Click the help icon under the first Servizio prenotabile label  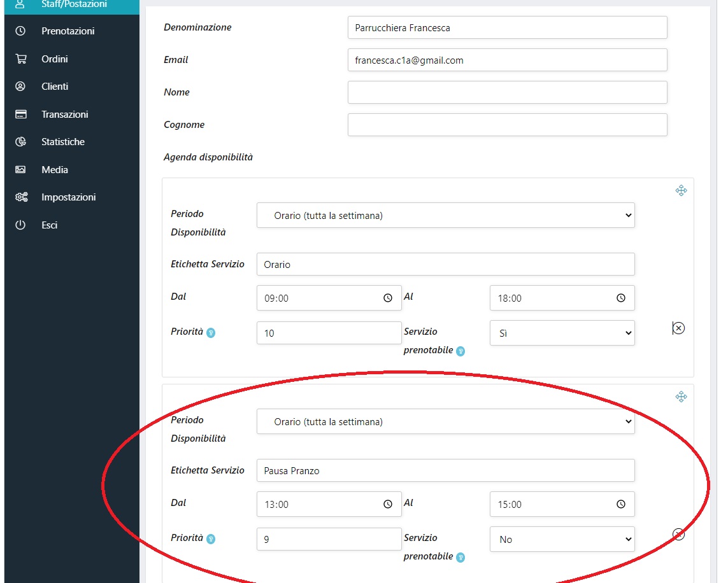460,351
